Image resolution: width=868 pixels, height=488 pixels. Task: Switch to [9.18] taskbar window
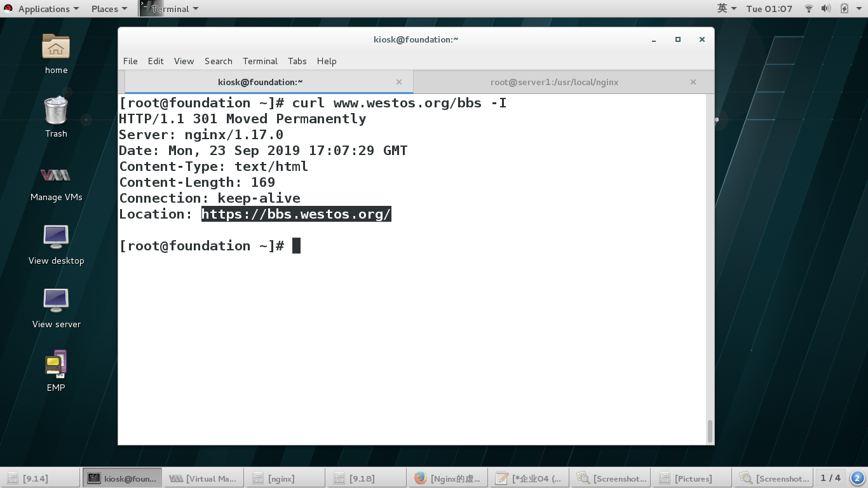coord(366,478)
